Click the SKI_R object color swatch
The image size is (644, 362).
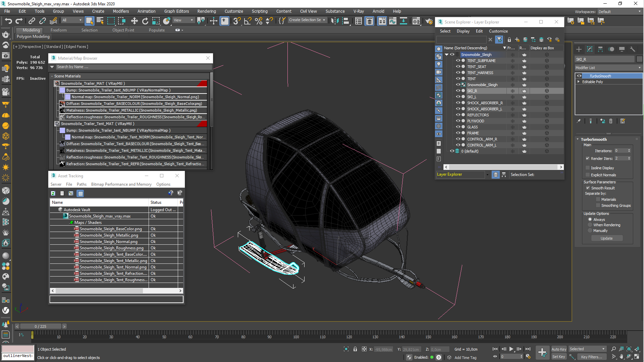[639, 59]
